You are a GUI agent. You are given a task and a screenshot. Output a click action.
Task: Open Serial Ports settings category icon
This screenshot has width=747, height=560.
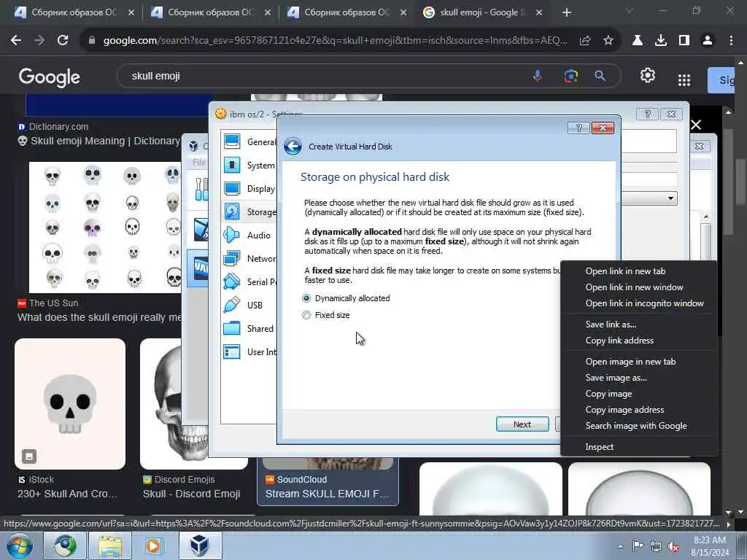click(x=232, y=281)
